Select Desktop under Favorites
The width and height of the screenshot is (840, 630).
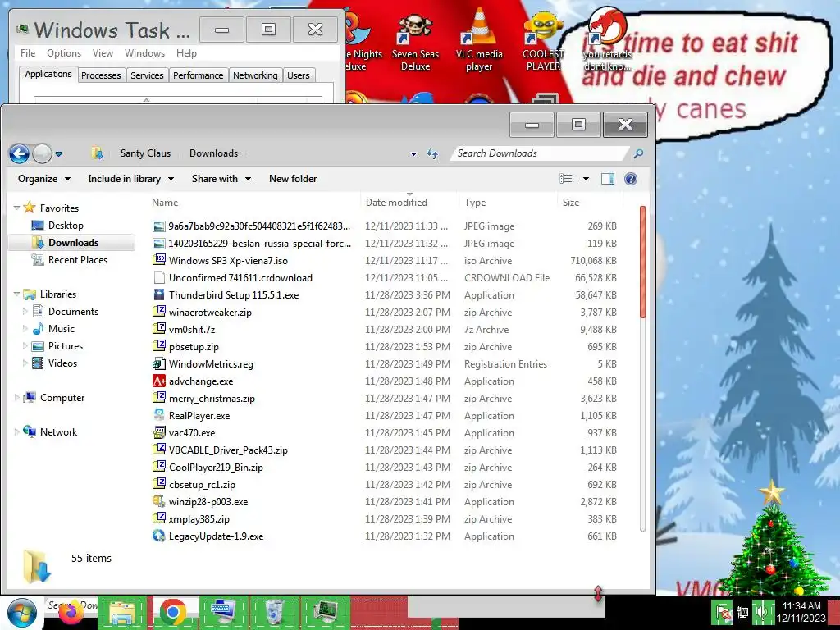click(x=66, y=226)
